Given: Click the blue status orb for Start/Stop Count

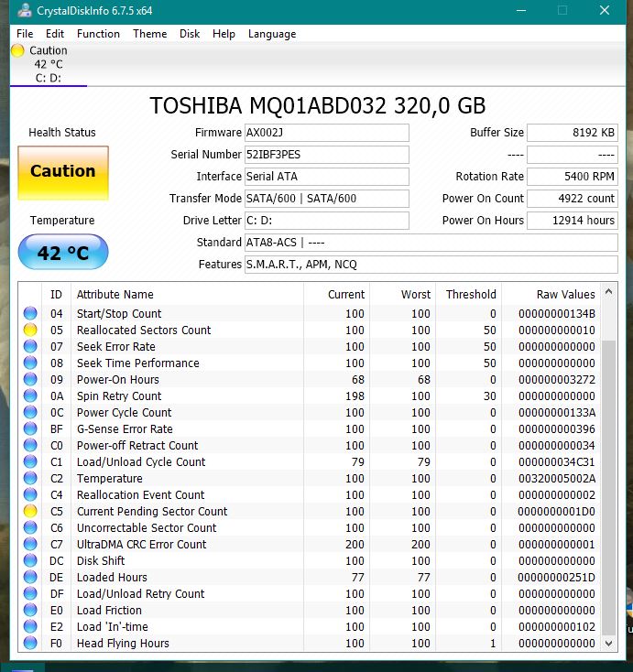Looking at the screenshot, I should [x=30, y=313].
